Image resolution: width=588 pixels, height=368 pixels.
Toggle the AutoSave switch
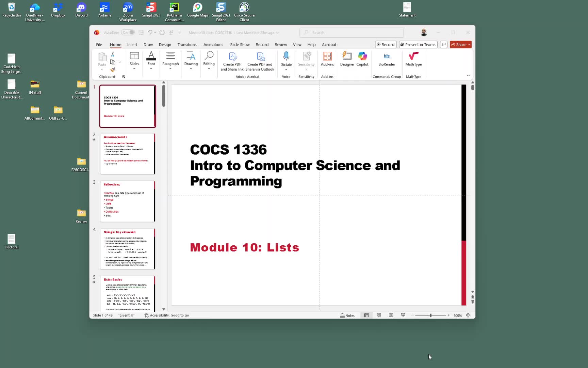[128, 33]
